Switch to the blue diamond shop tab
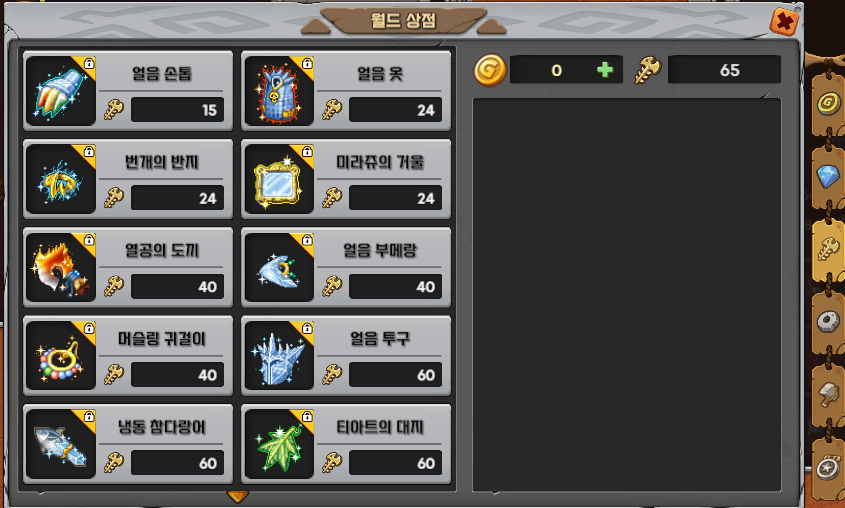 point(828,176)
